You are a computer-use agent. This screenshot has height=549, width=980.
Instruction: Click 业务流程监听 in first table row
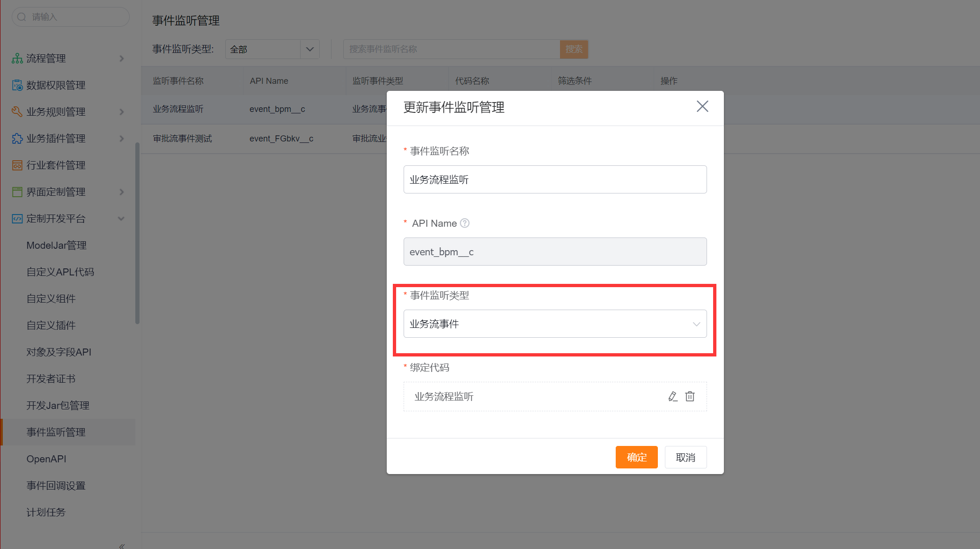pyautogui.click(x=178, y=109)
